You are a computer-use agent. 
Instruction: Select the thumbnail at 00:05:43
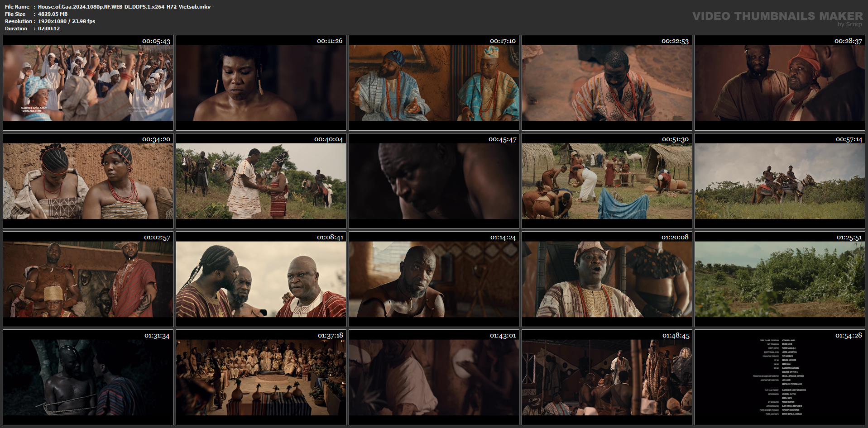pyautogui.click(x=88, y=83)
